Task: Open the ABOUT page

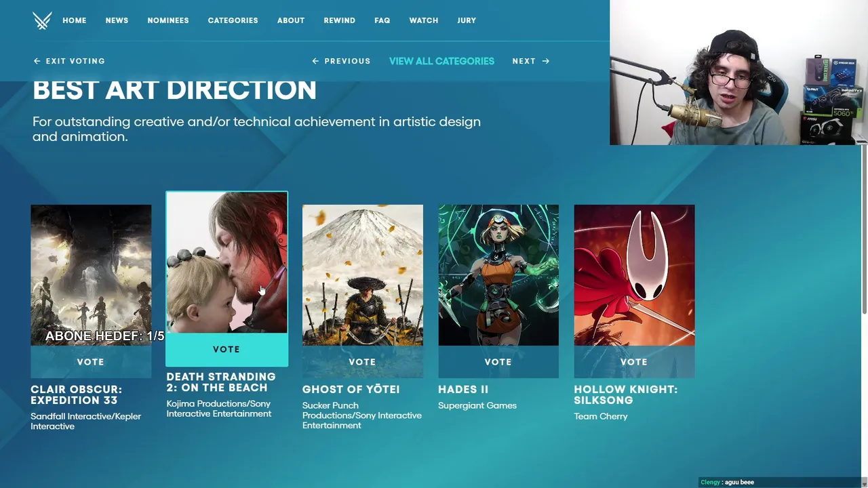Action: point(291,20)
